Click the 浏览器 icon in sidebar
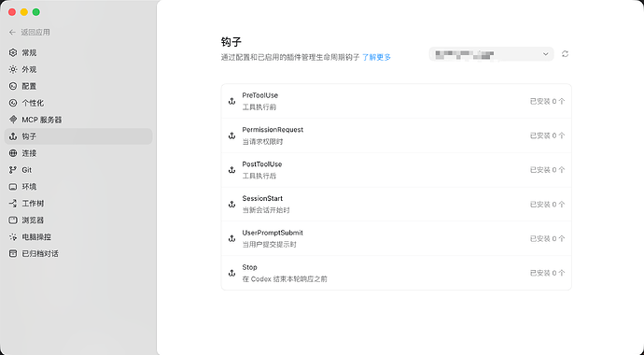Image resolution: width=644 pixels, height=355 pixels. click(x=13, y=220)
